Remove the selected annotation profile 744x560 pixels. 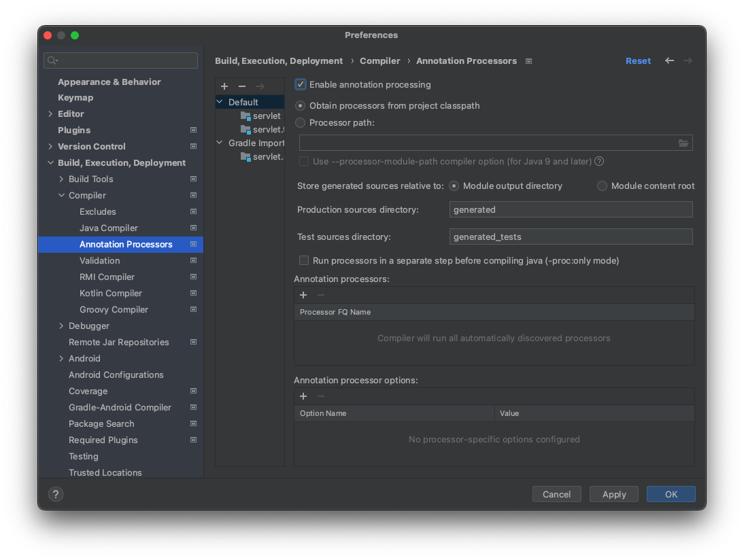pyautogui.click(x=242, y=86)
